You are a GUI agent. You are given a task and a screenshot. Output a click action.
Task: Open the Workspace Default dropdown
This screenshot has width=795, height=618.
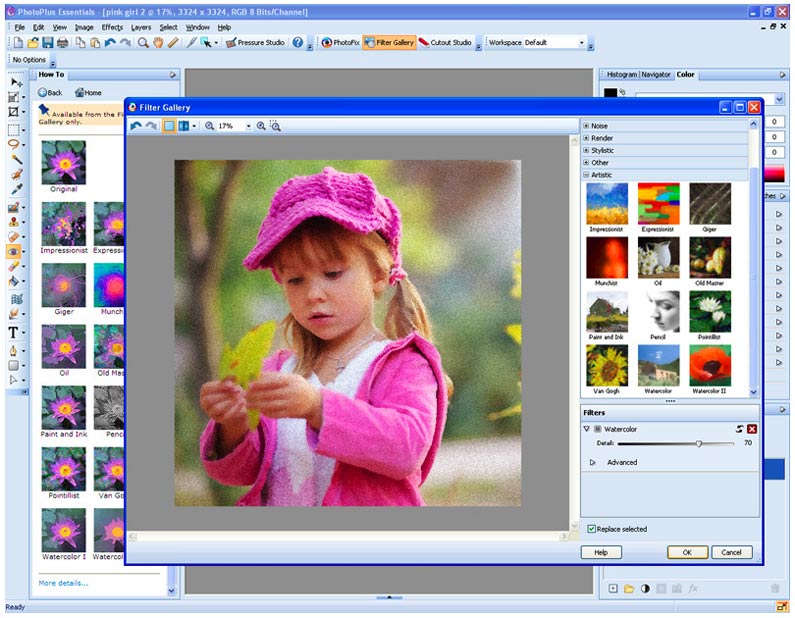tap(581, 43)
